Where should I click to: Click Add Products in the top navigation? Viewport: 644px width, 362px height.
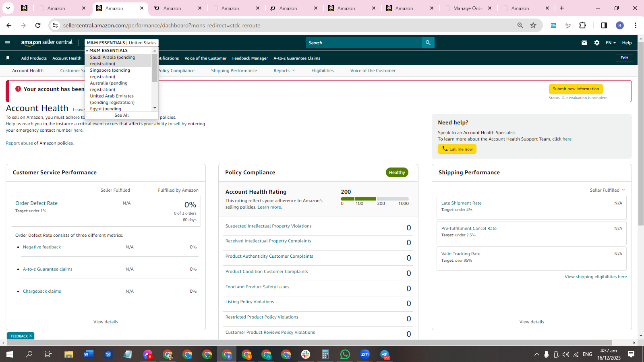coord(34,58)
